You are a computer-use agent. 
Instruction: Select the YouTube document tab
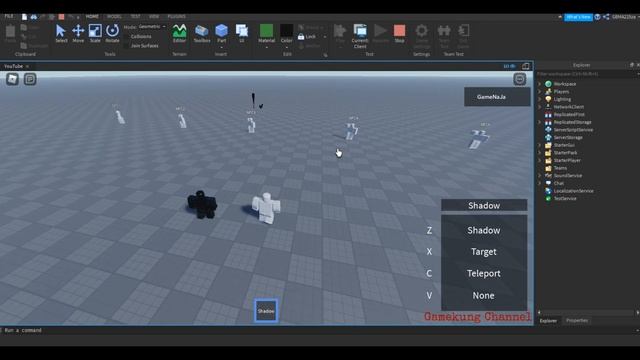pos(13,66)
